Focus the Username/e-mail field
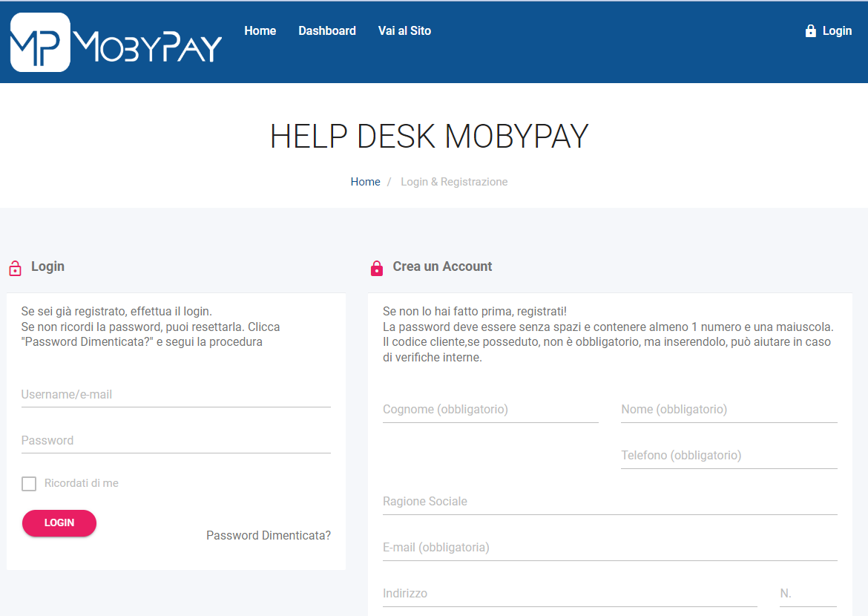Image resolution: width=868 pixels, height=616 pixels. [x=176, y=395]
